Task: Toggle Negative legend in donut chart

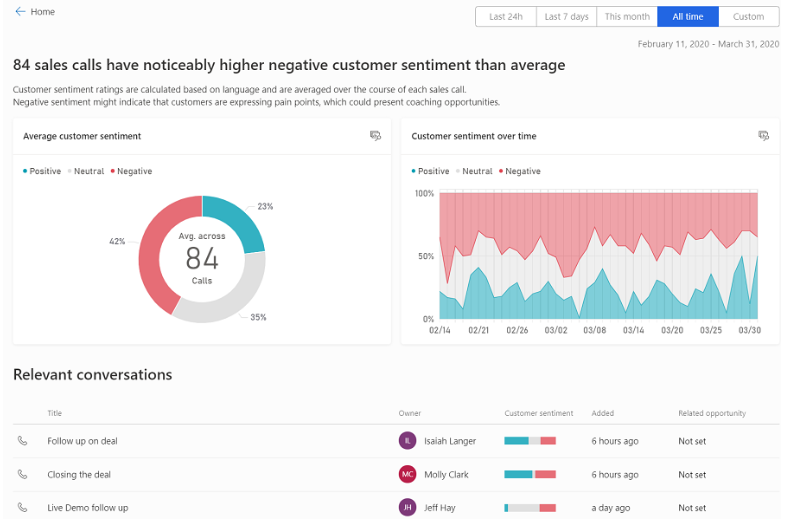Action: (131, 172)
